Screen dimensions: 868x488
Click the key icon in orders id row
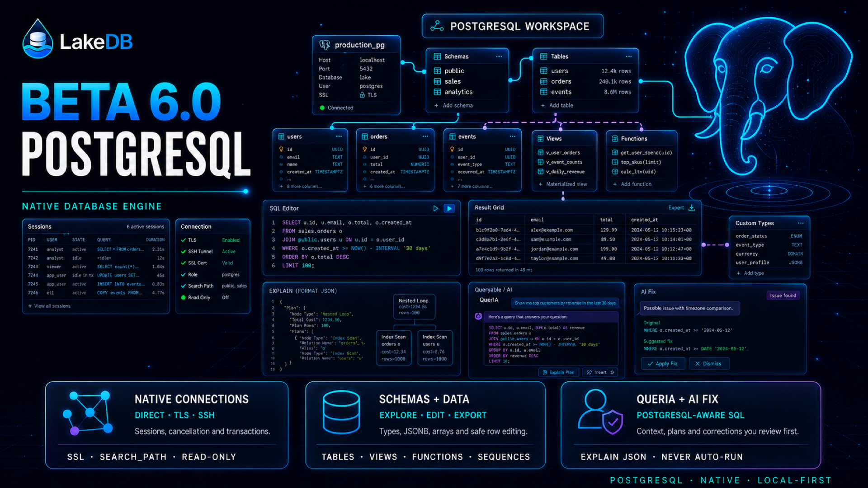coord(364,149)
